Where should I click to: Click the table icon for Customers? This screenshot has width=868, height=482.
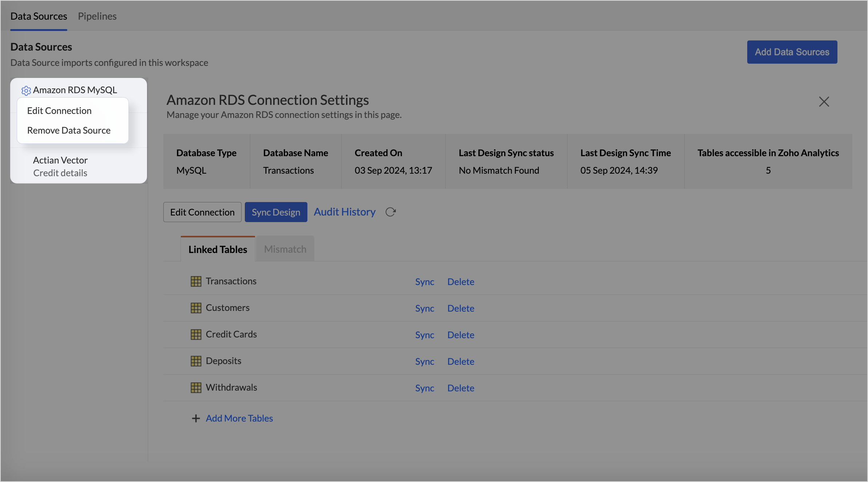[196, 308]
